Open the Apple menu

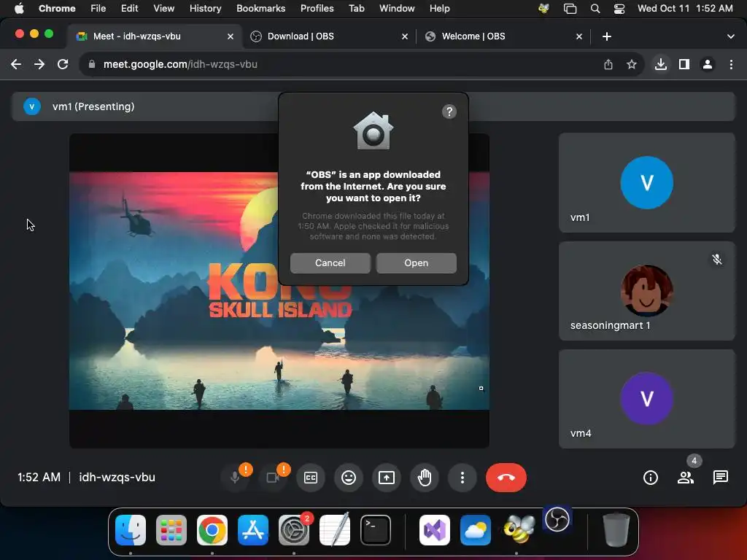click(x=19, y=8)
